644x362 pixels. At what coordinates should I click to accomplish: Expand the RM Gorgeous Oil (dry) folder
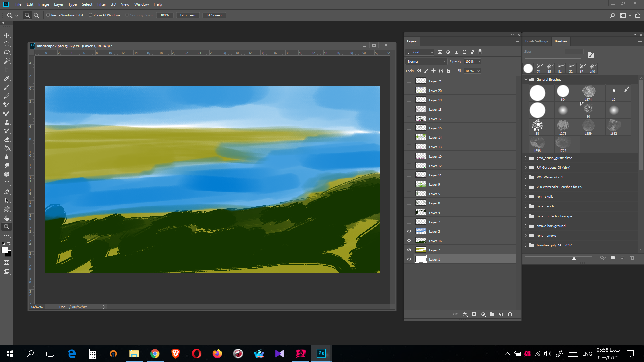coord(526,168)
